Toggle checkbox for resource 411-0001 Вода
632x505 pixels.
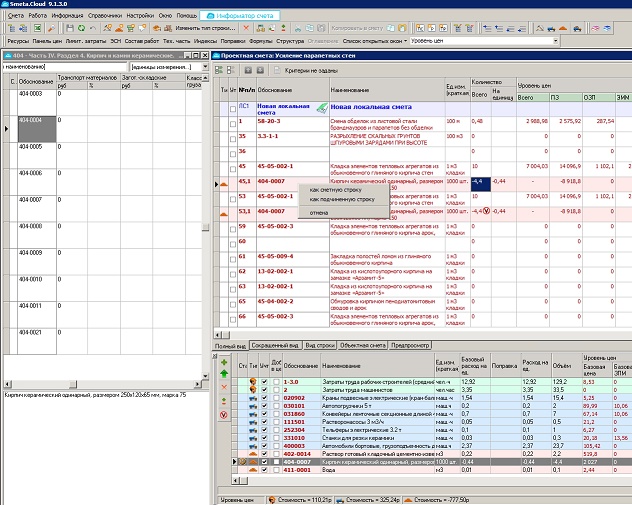click(x=264, y=471)
